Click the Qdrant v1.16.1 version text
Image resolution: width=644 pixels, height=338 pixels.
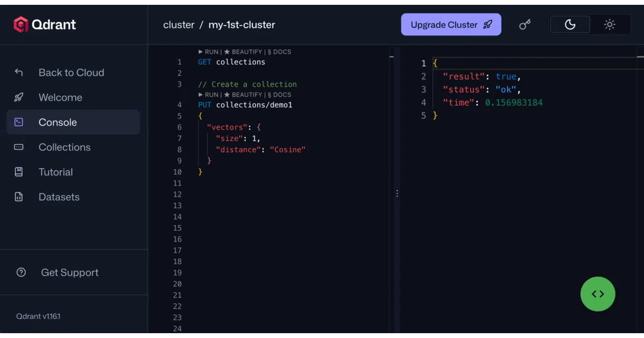tap(38, 317)
